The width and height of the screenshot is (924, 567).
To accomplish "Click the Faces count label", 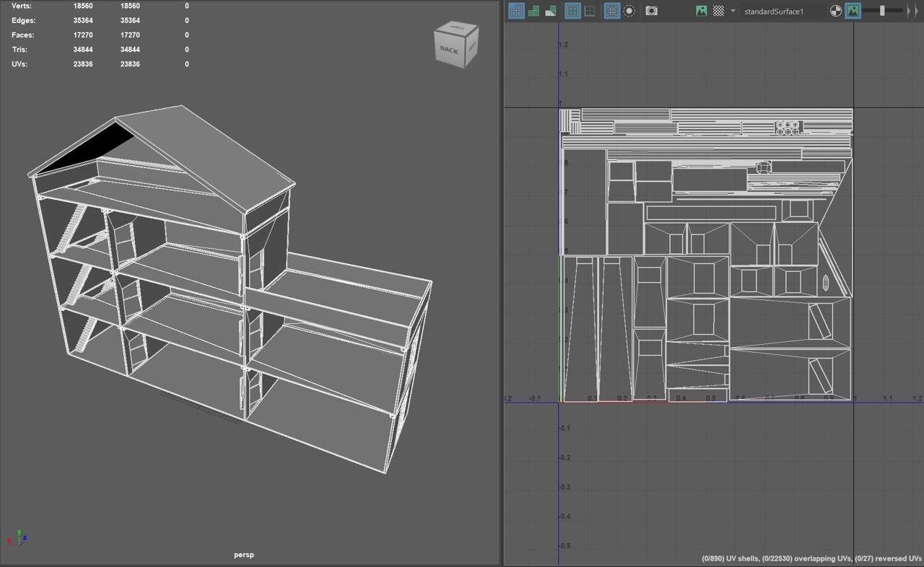I will [23, 35].
